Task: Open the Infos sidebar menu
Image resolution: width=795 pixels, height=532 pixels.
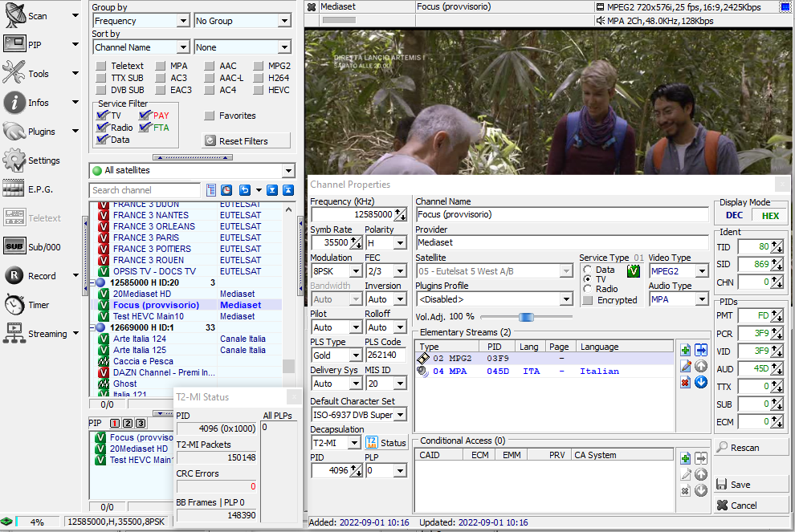Action: tap(41, 103)
